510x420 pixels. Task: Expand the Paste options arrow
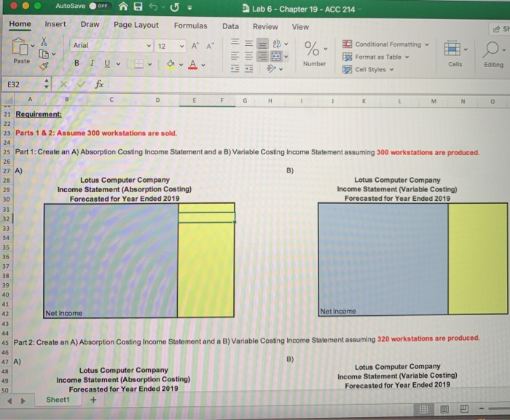pyautogui.click(x=33, y=46)
